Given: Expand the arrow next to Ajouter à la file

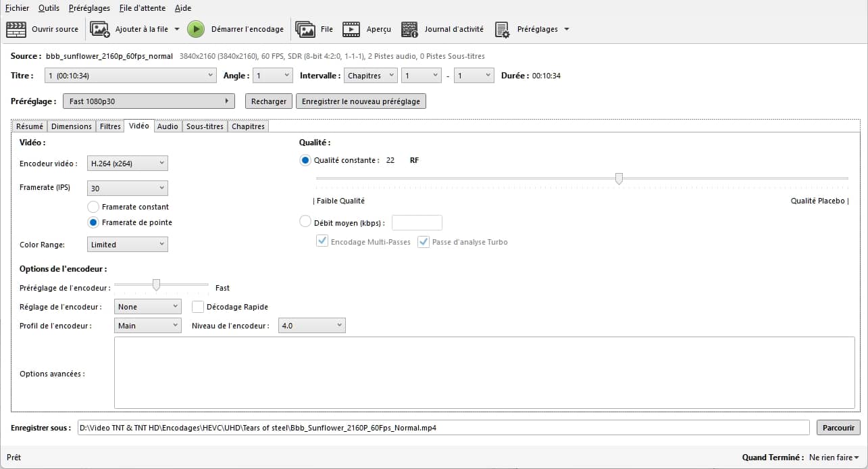Looking at the screenshot, I should 177,29.
